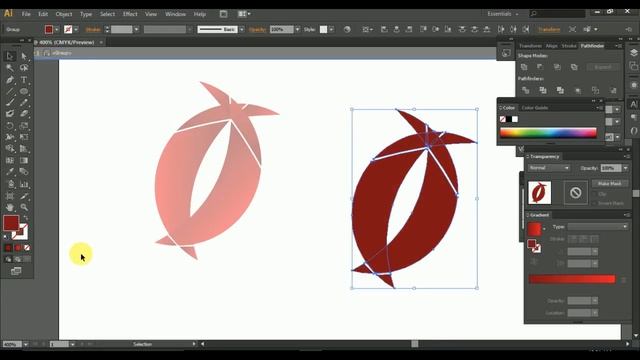Image resolution: width=640 pixels, height=360 pixels.
Task: Switch to the Color Guide tab
Action: click(535, 108)
